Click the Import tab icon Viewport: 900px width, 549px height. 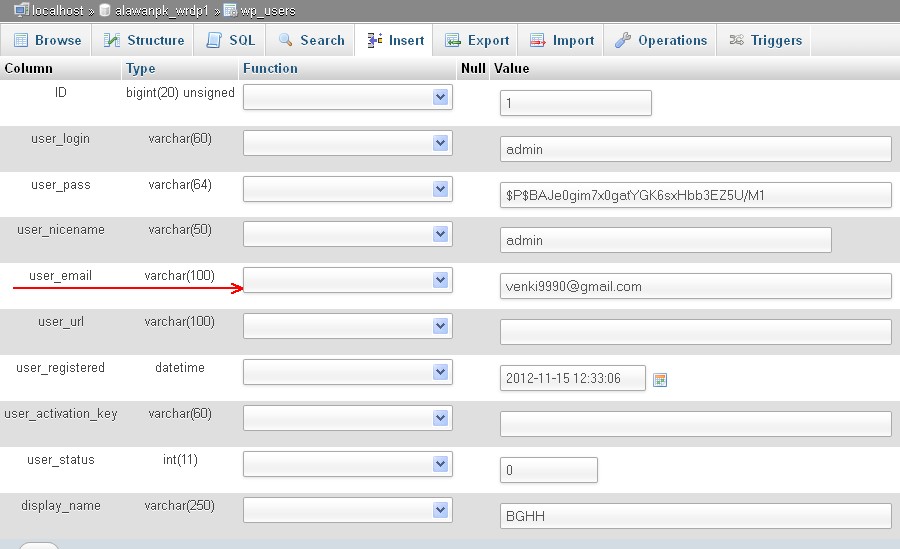coord(538,40)
